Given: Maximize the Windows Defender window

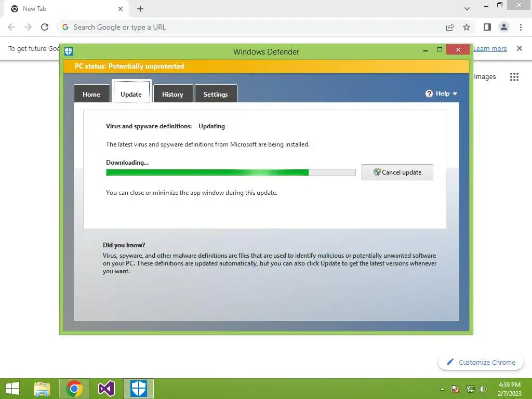Looking at the screenshot, I should coord(440,49).
